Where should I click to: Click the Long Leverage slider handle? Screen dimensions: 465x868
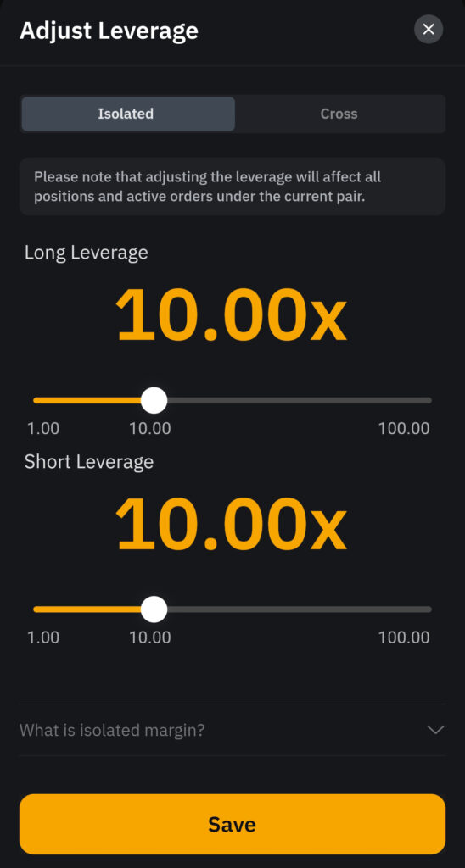[x=154, y=400]
